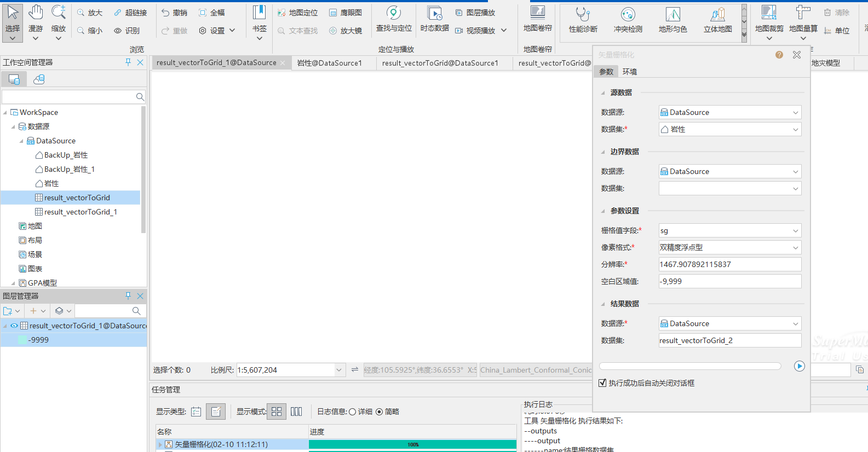Toggle visibility of result_vectorToGrid_1 layer
This screenshot has width=868, height=452.
click(14, 326)
